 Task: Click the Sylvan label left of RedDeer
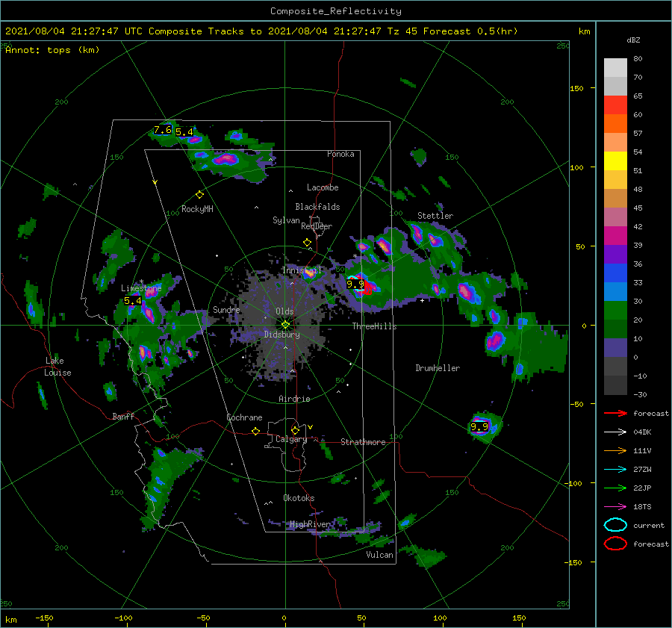tap(286, 220)
